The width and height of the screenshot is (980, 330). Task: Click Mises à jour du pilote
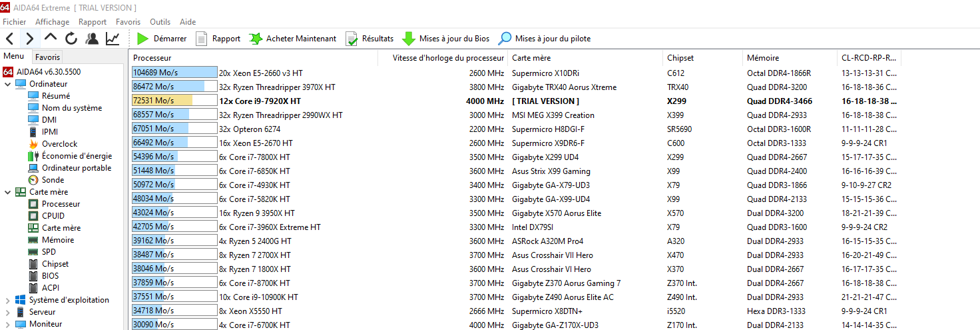point(545,39)
